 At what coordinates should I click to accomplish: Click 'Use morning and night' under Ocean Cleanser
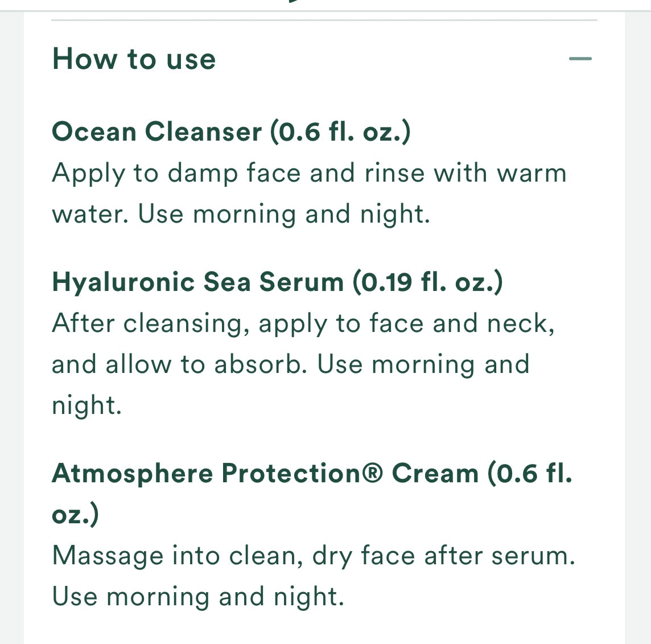282,213
